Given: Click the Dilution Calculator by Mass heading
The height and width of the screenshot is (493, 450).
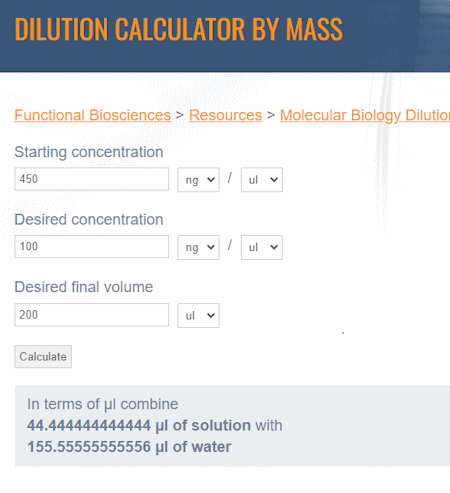Looking at the screenshot, I should 179,29.
